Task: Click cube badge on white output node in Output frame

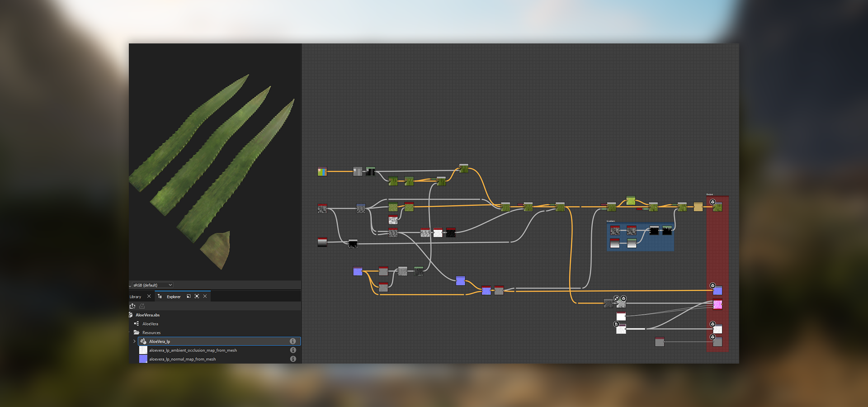Action: pyautogui.click(x=712, y=324)
